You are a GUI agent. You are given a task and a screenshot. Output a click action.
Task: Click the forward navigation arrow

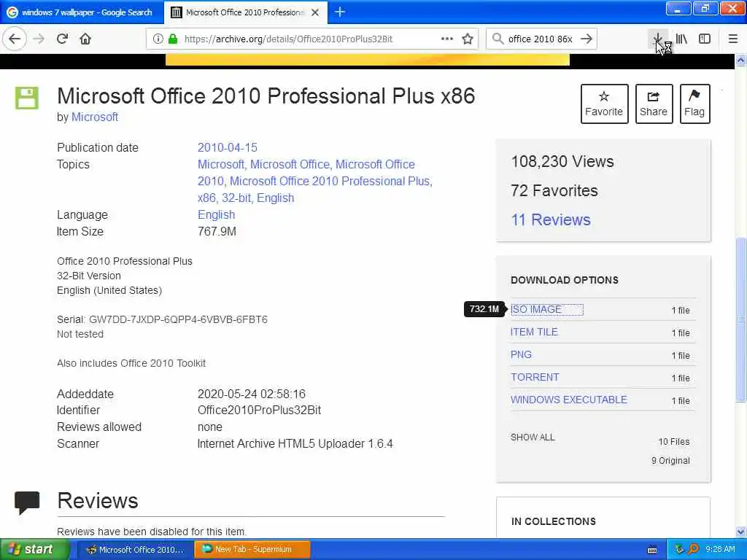tap(39, 39)
